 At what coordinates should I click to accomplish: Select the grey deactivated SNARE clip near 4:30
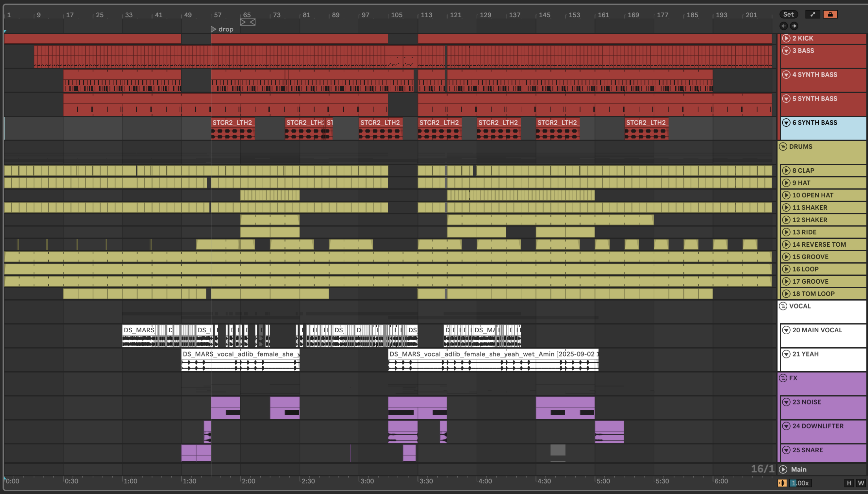pos(557,450)
